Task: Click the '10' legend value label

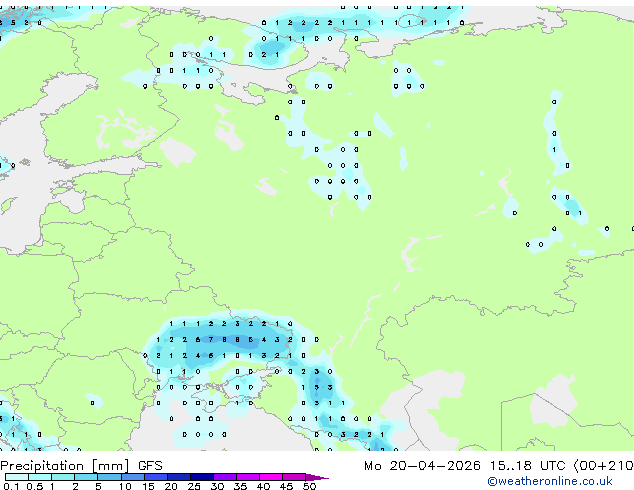Action: pyautogui.click(x=125, y=486)
